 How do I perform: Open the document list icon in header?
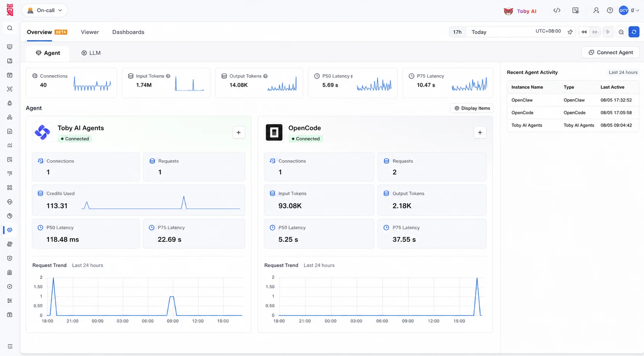click(575, 11)
